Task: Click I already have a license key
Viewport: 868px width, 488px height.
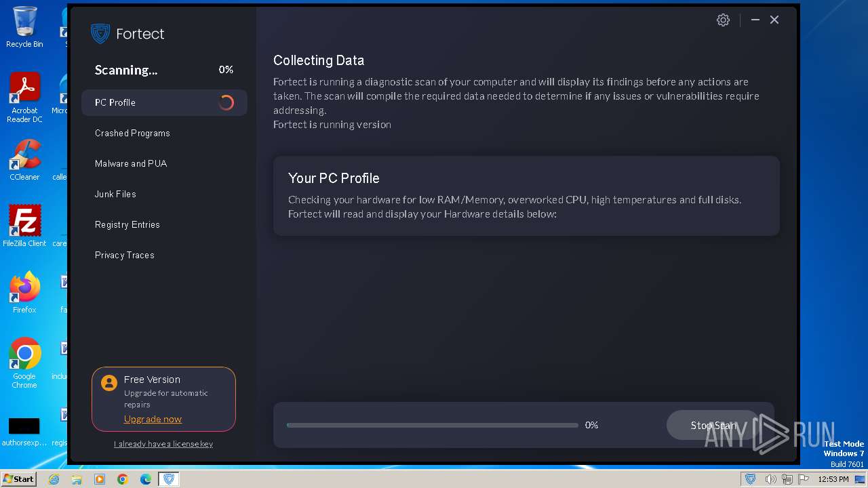Action: pyautogui.click(x=163, y=444)
